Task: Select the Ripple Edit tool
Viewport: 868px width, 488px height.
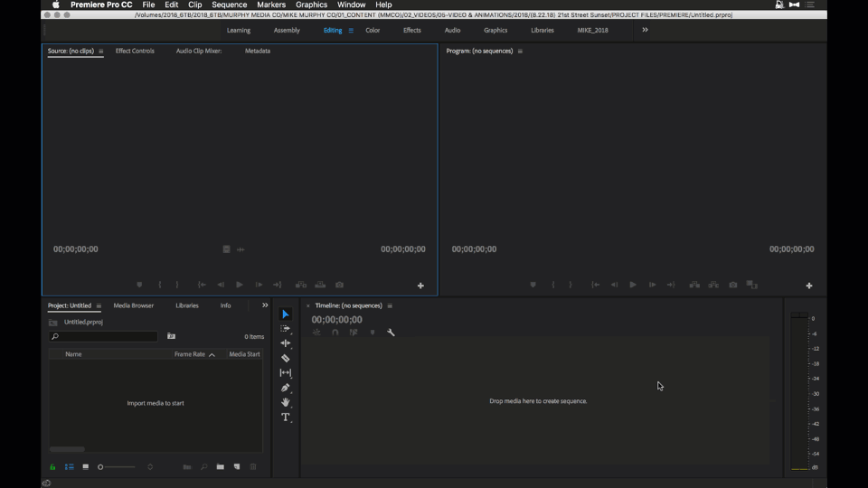Action: tap(285, 343)
